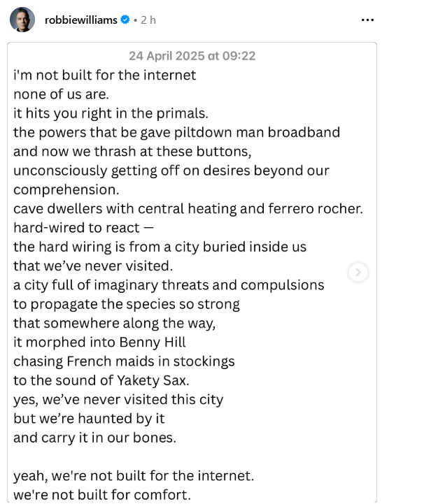Click the line "none of us are."
Viewport: 445px width, 504px height.
click(61, 94)
